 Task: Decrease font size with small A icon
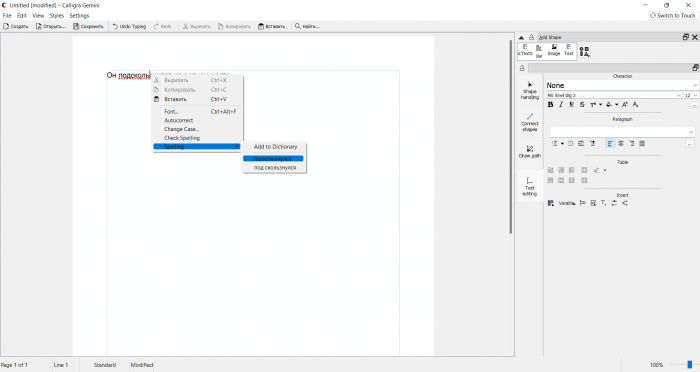pyautogui.click(x=635, y=104)
